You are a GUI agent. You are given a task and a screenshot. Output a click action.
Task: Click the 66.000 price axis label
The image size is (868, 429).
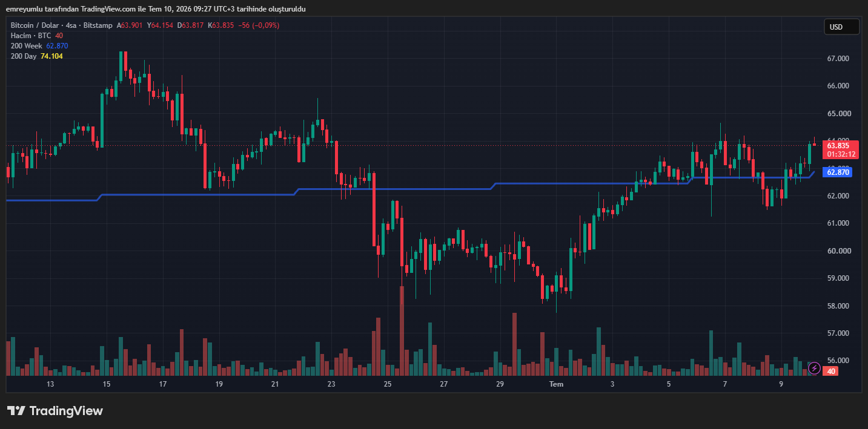pos(839,86)
